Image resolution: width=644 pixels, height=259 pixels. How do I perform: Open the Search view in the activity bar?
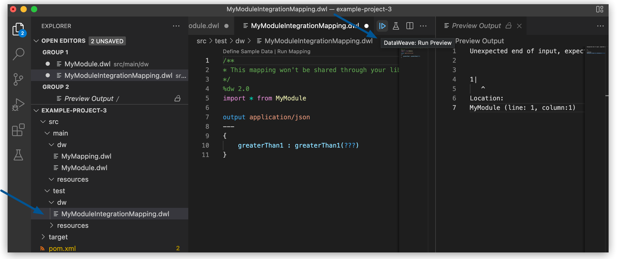point(18,54)
